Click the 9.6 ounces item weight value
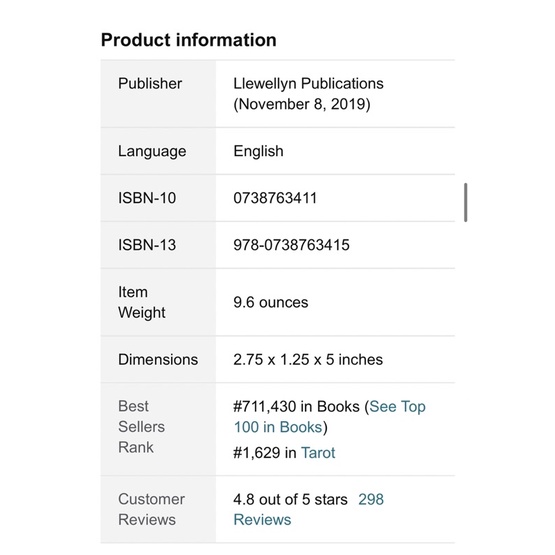This screenshot has width=555, height=555. coord(271,302)
